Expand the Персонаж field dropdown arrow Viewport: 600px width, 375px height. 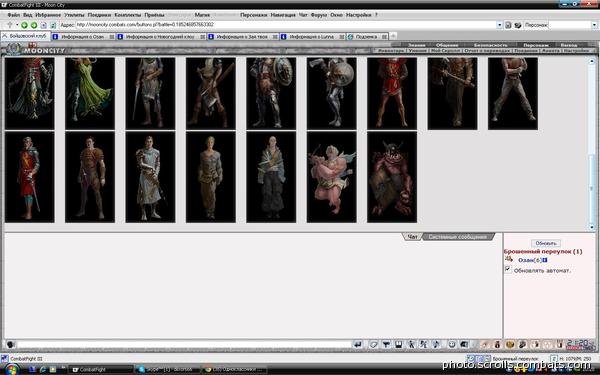(594, 25)
